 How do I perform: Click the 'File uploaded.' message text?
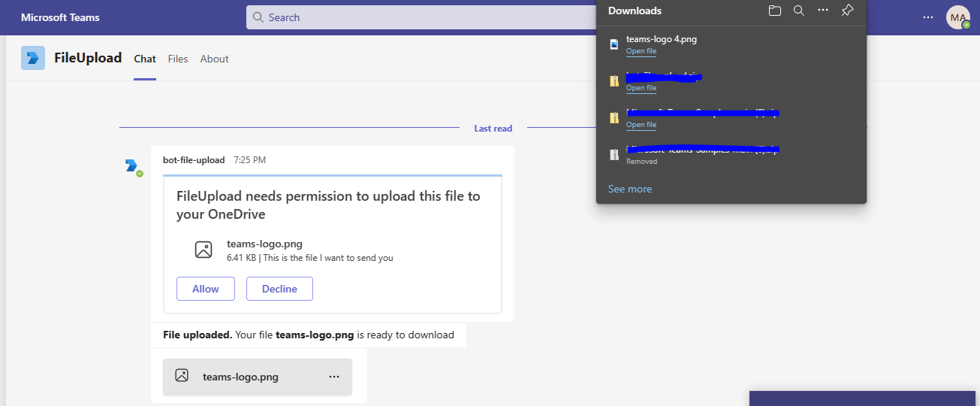coord(309,335)
